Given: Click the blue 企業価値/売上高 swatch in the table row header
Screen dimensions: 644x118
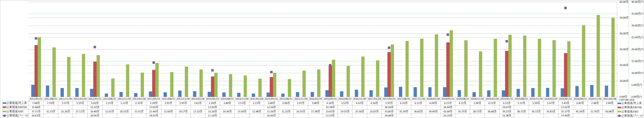Looking at the screenshot, I should coord(5,103).
